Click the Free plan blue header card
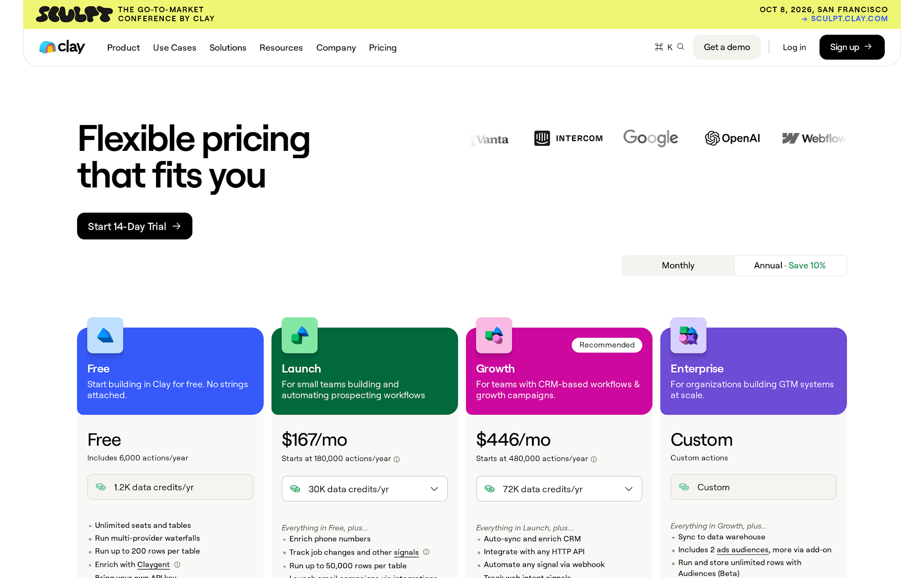The height and width of the screenshot is (578, 924). coord(170,371)
